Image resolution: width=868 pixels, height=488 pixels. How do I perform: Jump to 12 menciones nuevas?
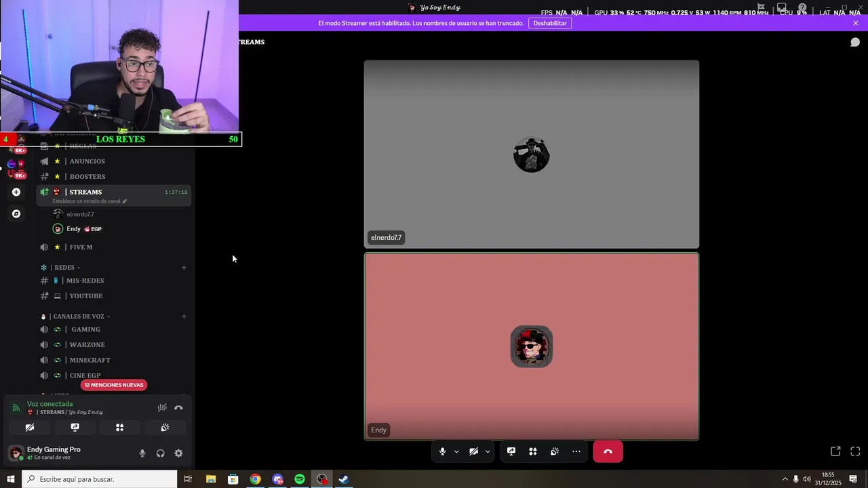114,385
